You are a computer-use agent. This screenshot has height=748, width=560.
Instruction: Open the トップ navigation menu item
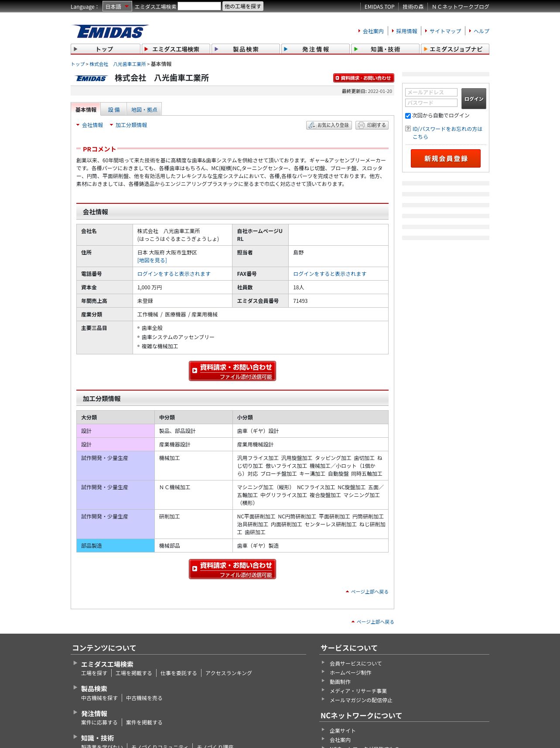[106, 49]
